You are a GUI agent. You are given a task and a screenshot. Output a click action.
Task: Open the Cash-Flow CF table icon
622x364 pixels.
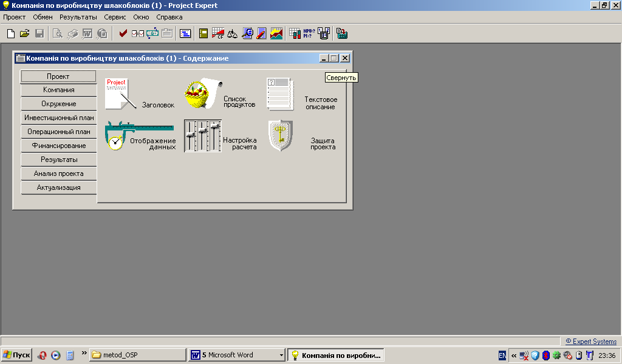tap(218, 33)
